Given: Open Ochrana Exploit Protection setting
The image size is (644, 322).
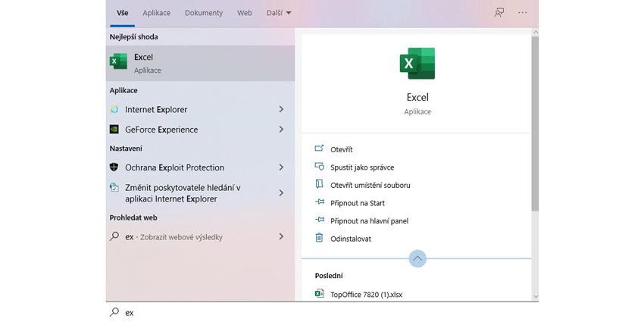Looking at the screenshot, I should (x=200, y=167).
